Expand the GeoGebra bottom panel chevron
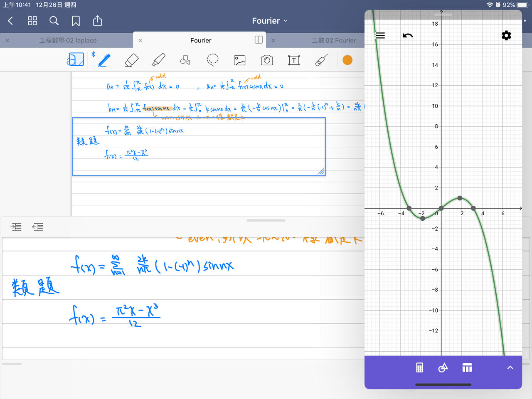This screenshot has height=399, width=532. (x=510, y=368)
